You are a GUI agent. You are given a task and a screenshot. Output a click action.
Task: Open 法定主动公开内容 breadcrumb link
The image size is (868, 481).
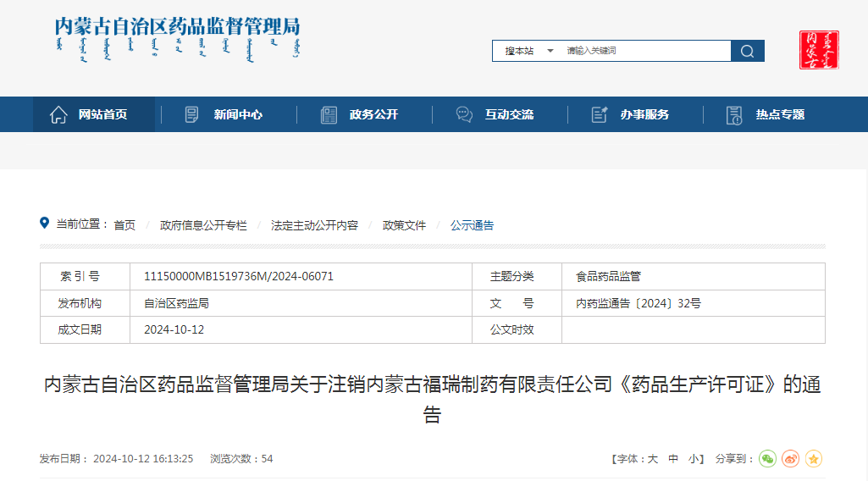point(314,225)
